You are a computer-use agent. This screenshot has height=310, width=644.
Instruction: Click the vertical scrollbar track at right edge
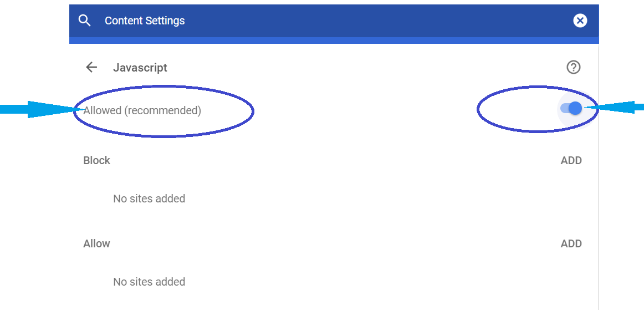click(x=599, y=206)
